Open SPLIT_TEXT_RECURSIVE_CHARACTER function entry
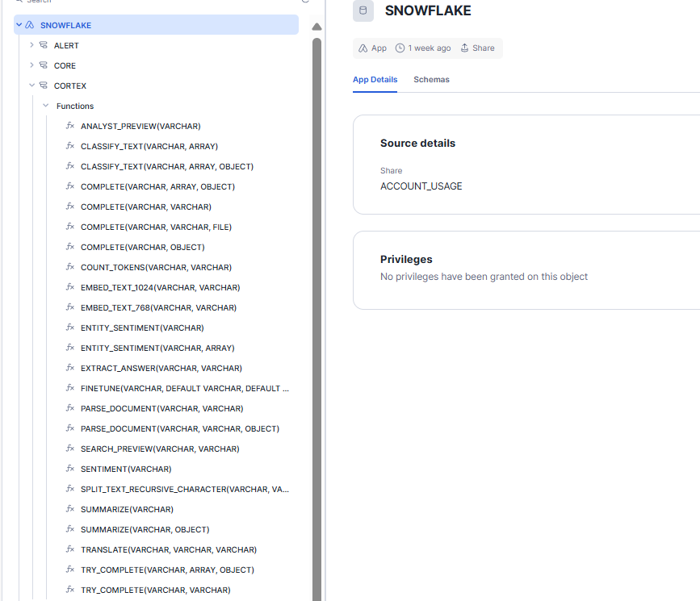 pyautogui.click(x=185, y=490)
